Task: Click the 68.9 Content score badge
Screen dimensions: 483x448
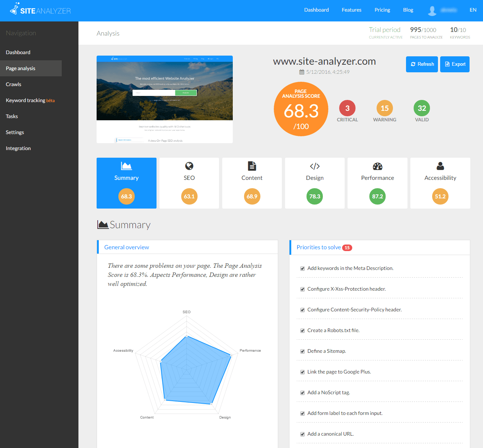Action: [x=252, y=196]
